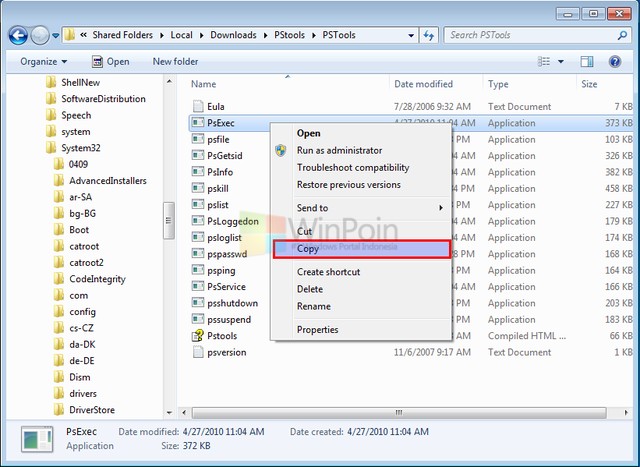Sort by the Type column header
This screenshot has width=640, height=467.
(529, 84)
